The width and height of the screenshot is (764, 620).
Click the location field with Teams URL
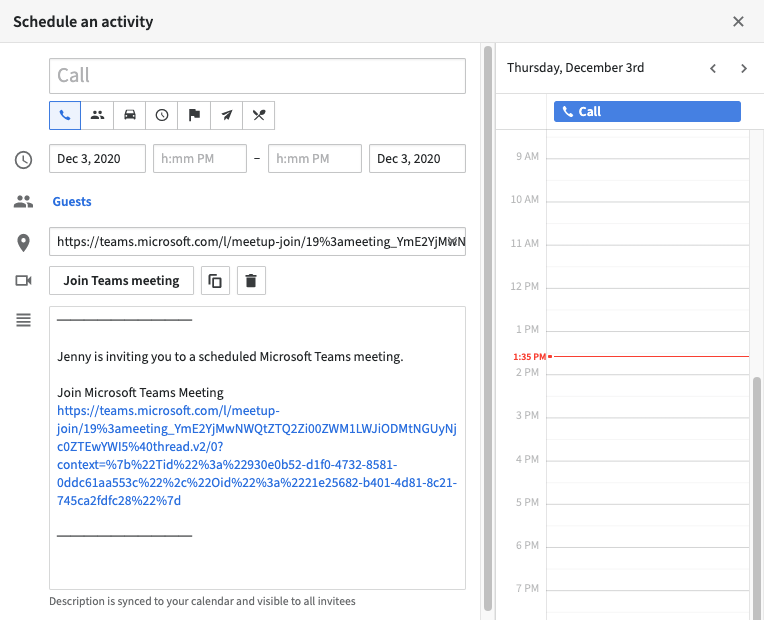pyautogui.click(x=257, y=241)
